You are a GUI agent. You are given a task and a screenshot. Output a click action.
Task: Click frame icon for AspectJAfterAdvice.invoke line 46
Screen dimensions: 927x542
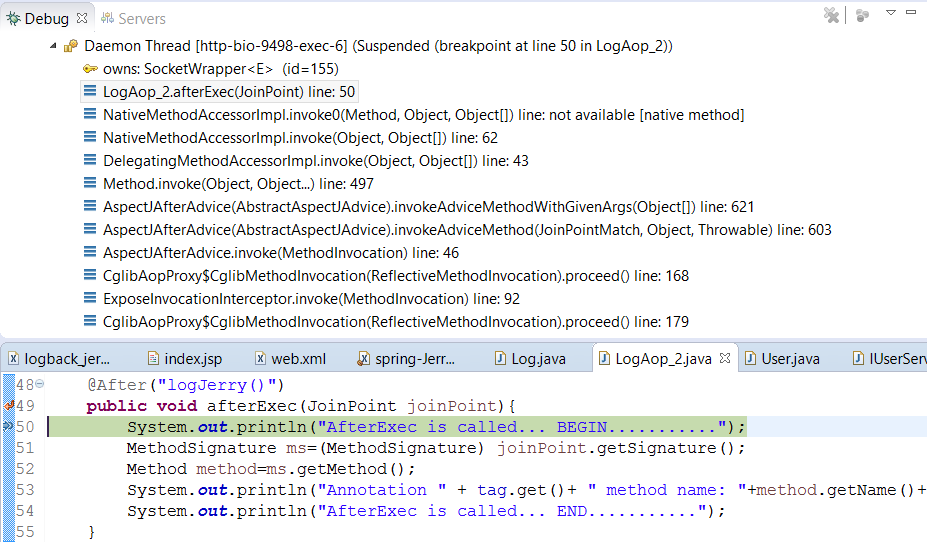(90, 252)
